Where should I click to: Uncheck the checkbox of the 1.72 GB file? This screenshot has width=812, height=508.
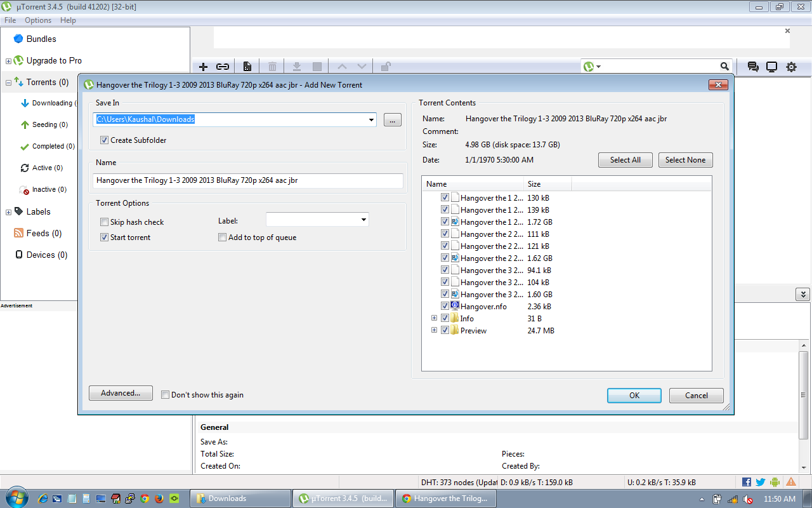click(x=445, y=222)
